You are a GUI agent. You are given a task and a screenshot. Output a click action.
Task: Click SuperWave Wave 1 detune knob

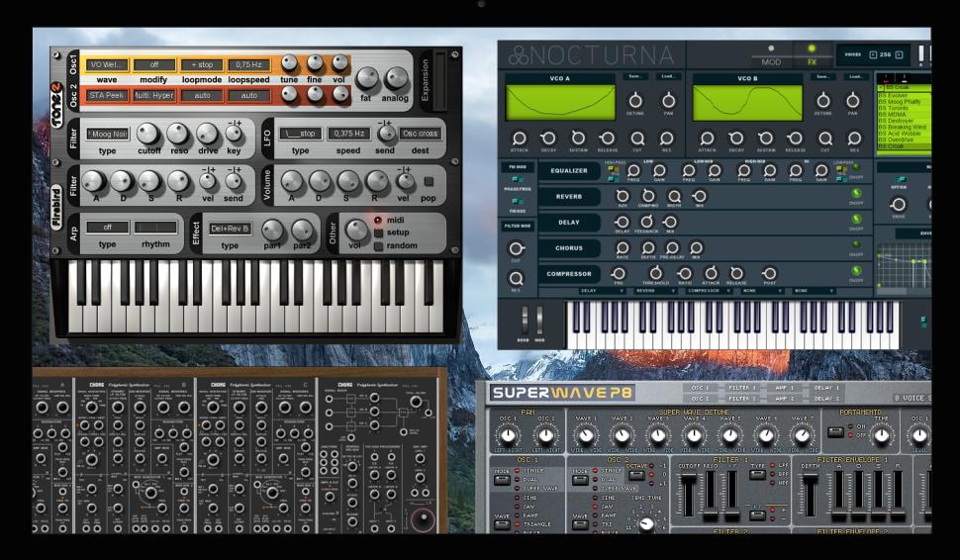click(x=586, y=435)
